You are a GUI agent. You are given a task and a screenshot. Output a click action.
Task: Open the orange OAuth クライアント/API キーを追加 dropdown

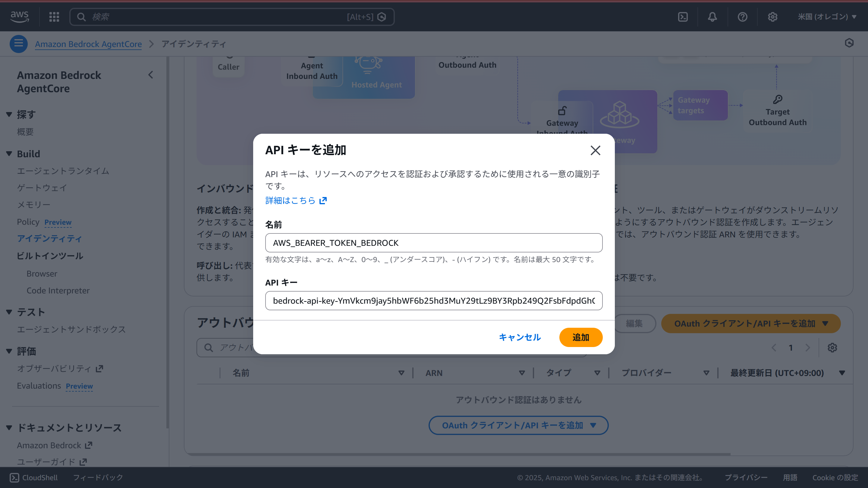tap(751, 324)
